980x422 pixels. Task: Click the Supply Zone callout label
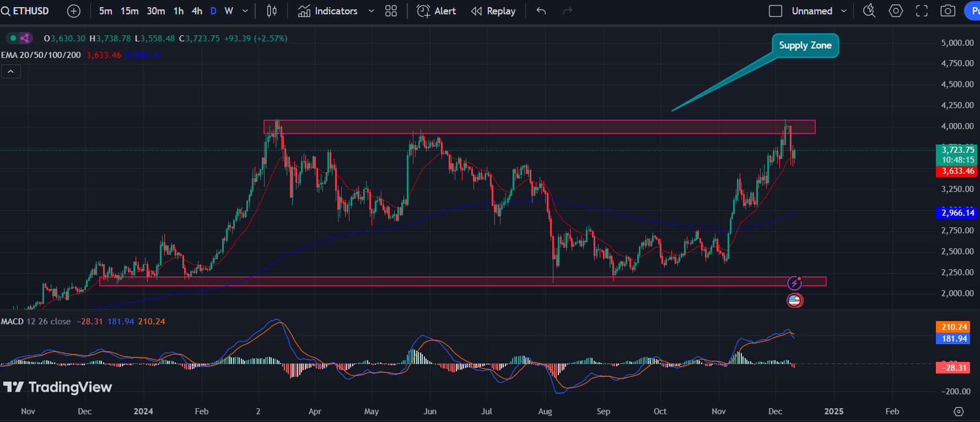(805, 45)
